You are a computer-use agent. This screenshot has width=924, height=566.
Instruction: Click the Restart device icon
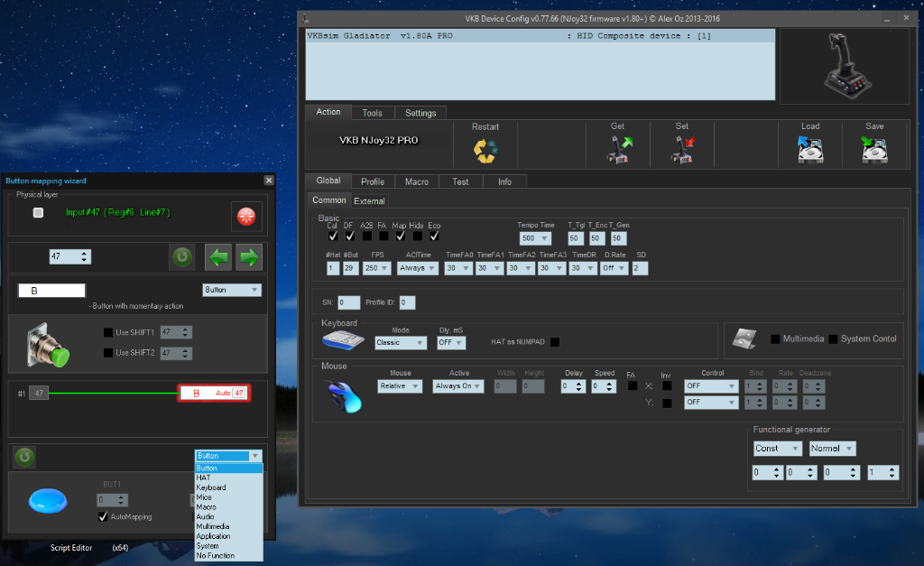click(485, 151)
